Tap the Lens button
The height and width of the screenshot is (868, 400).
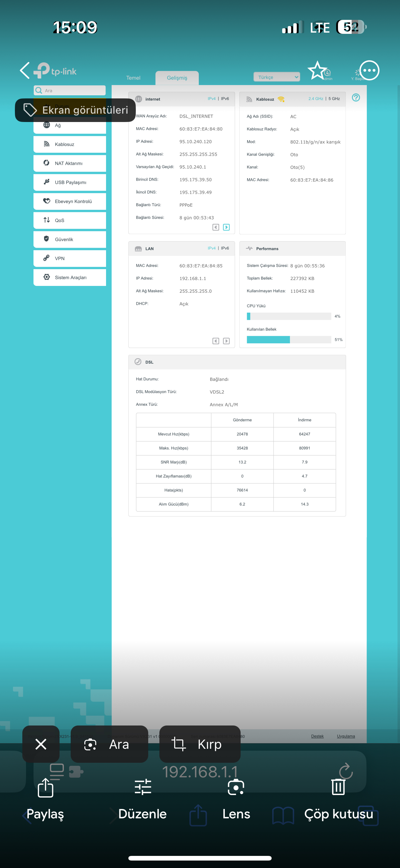pyautogui.click(x=236, y=799)
